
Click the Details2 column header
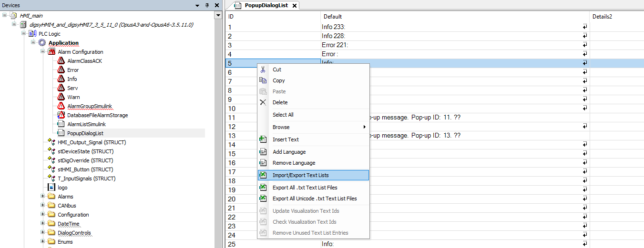tap(617, 17)
